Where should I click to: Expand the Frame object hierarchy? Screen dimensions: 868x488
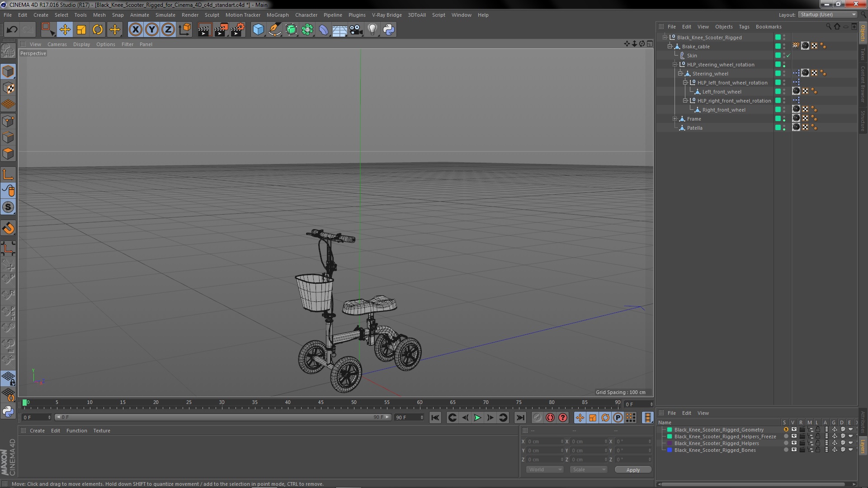(x=675, y=119)
